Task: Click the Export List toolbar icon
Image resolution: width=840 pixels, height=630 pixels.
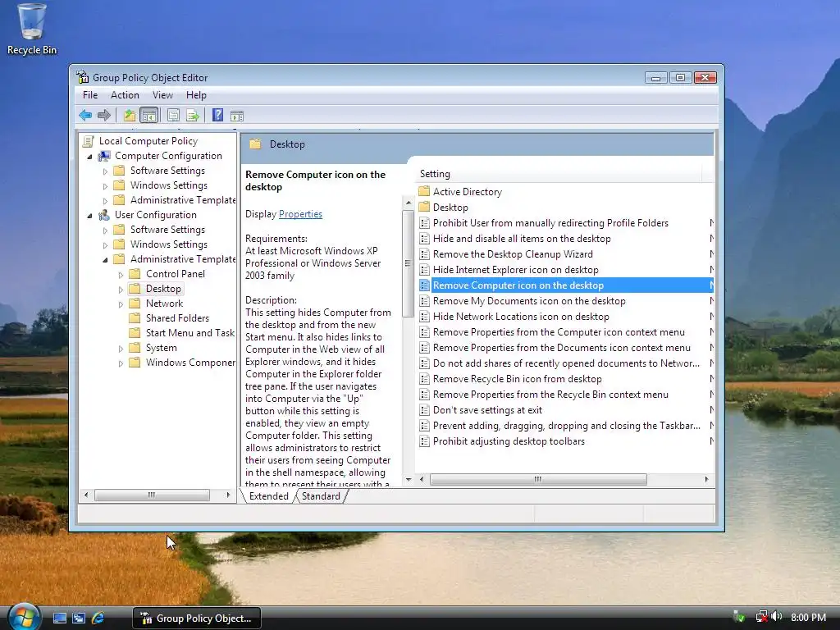Action: pos(192,115)
